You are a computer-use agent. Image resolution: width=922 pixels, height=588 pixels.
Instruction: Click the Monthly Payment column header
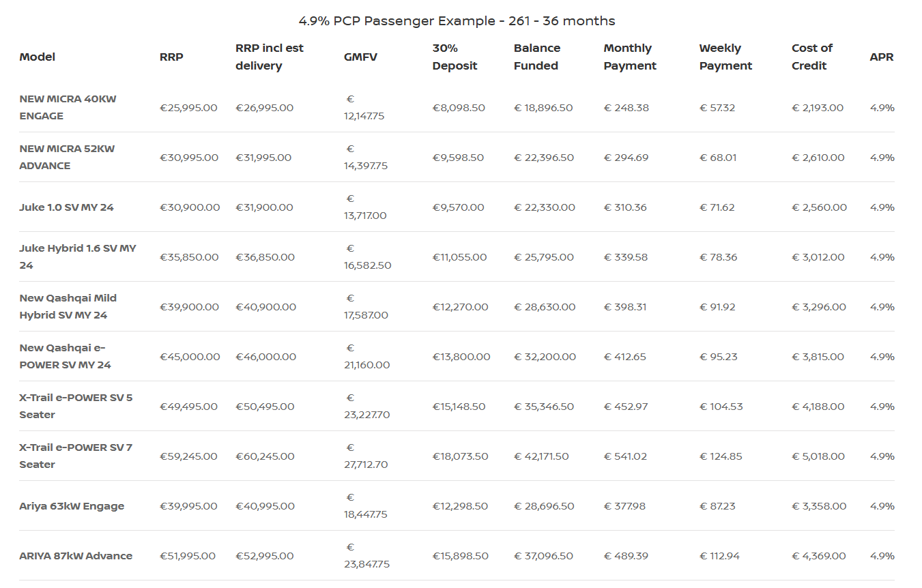[630, 57]
